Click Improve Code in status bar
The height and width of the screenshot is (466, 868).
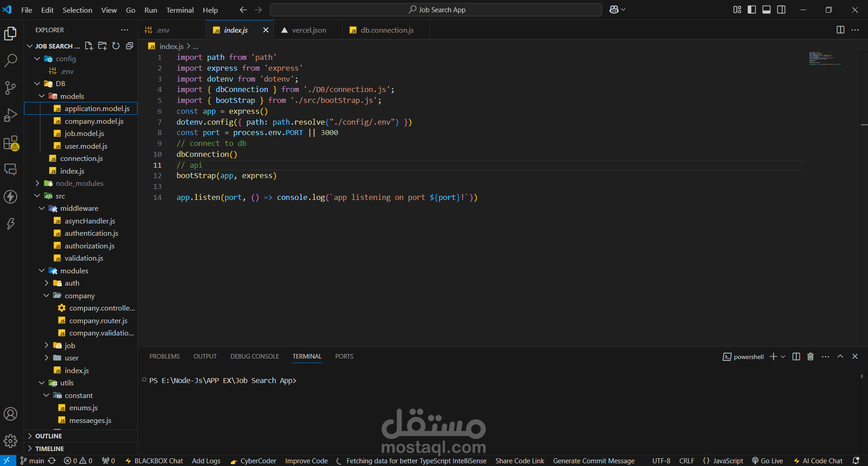tap(306, 461)
